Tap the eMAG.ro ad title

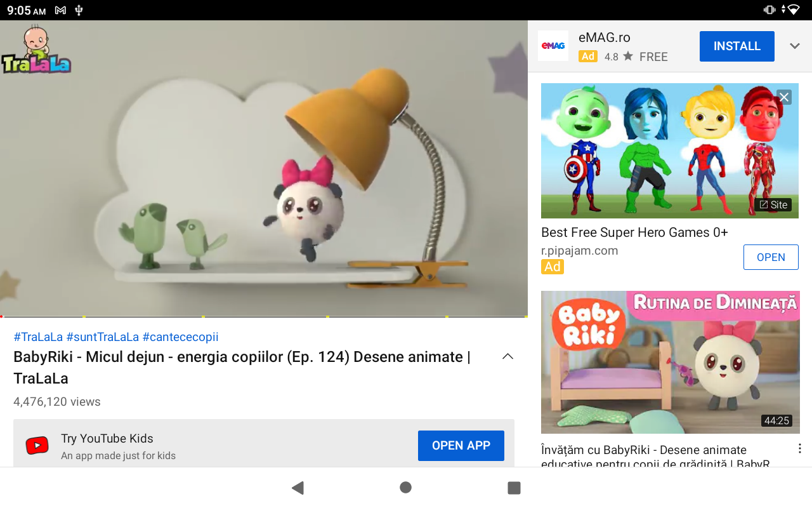click(x=605, y=37)
